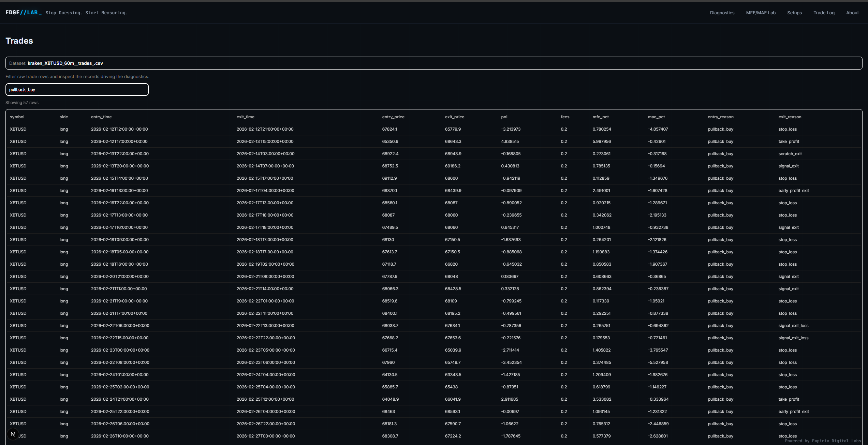Click the EDGE//LAB logo
The height and width of the screenshot is (445, 868).
pyautogui.click(x=23, y=13)
